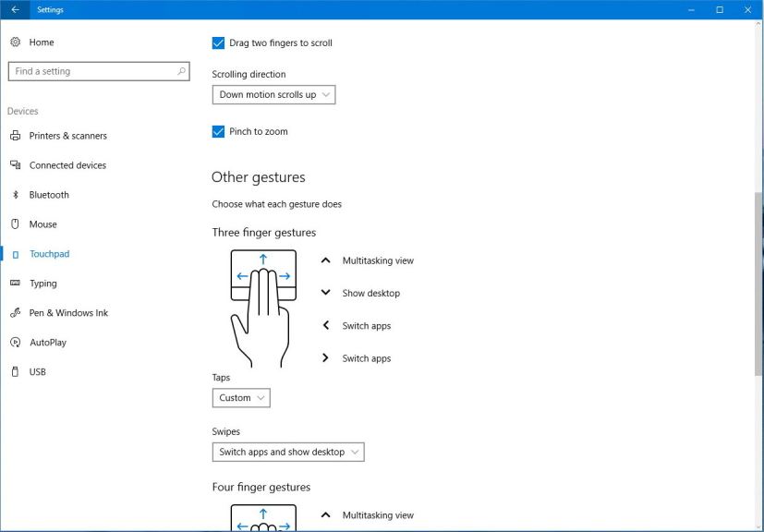Minimize the Settings window
764x532 pixels.
(x=691, y=10)
